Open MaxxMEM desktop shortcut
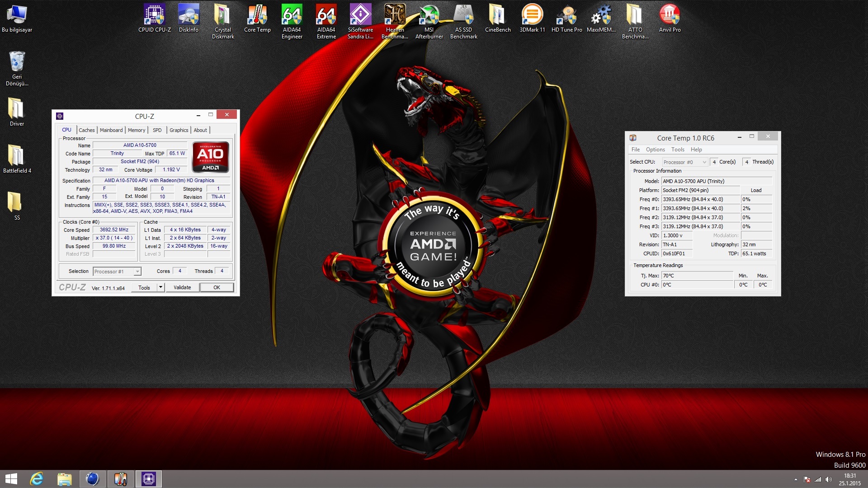This screenshot has height=488, width=868. pos(601,18)
